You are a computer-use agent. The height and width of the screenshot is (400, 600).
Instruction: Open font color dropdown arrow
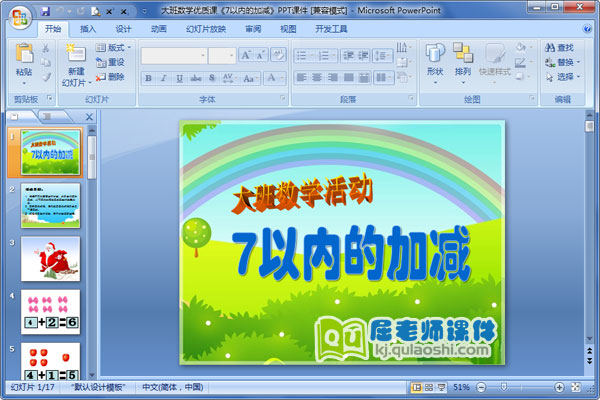[x=282, y=78]
